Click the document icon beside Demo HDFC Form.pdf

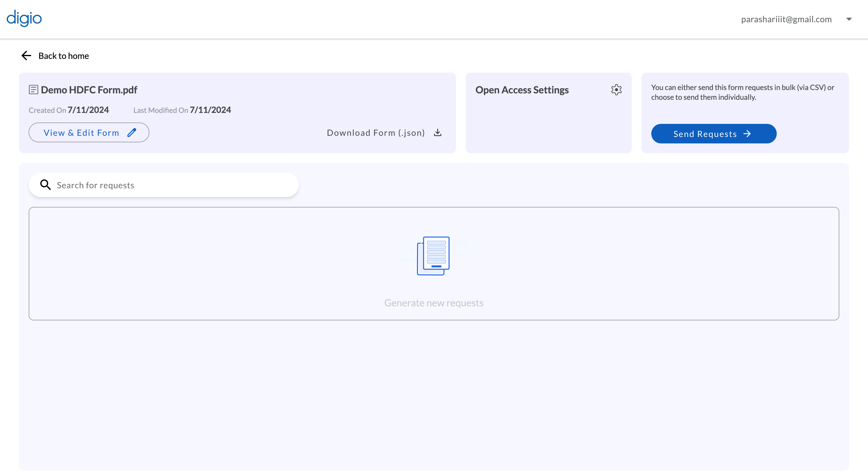point(33,89)
